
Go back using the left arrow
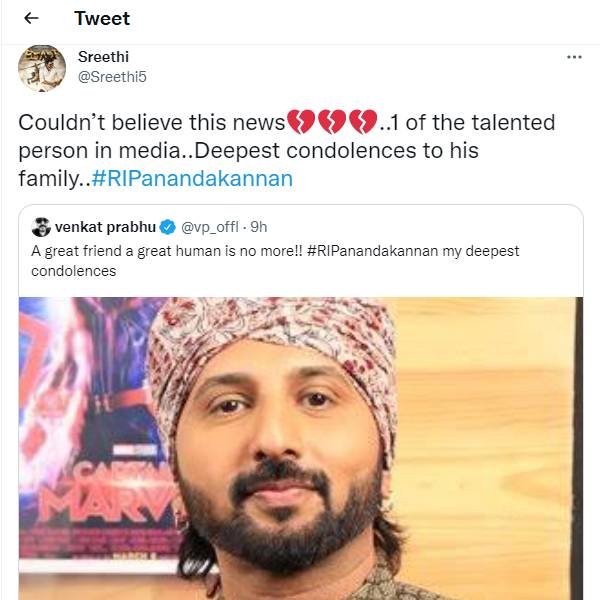pos(31,19)
